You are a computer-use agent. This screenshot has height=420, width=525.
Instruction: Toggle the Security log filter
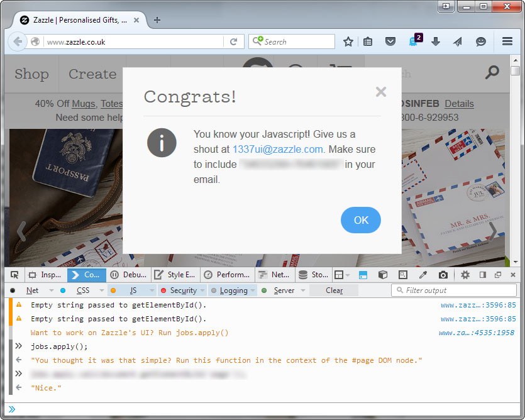(x=183, y=290)
